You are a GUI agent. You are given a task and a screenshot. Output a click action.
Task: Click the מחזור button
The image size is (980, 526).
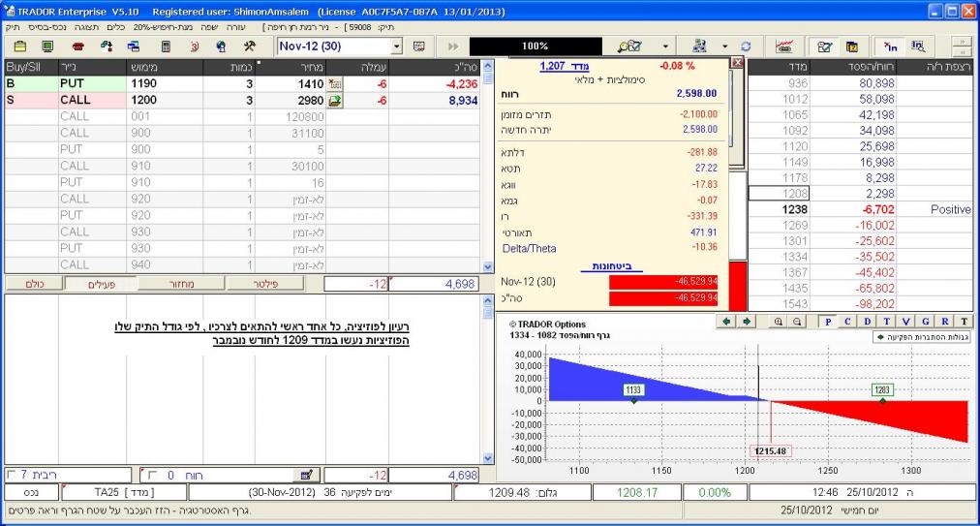tap(182, 284)
